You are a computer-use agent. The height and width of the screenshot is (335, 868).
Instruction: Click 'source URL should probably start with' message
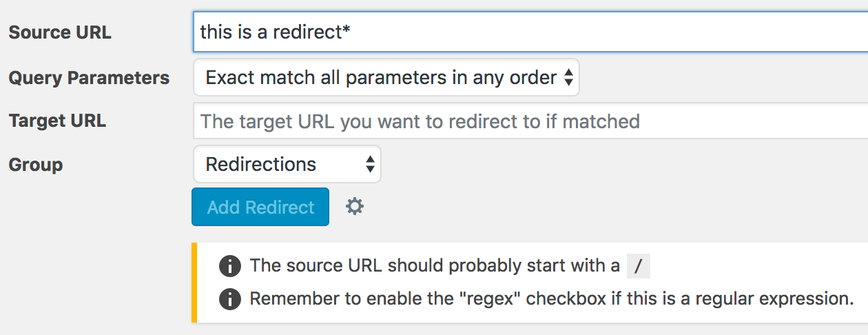coord(435,265)
